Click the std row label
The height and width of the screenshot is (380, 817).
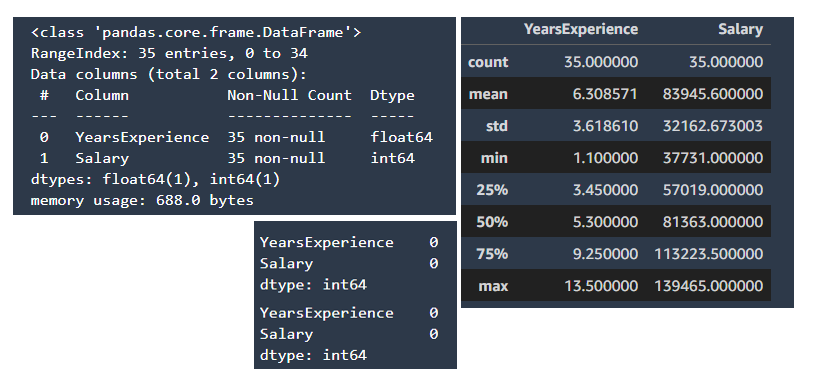pos(497,126)
